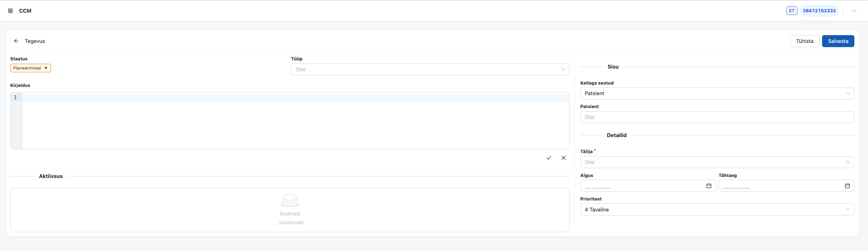Screen dimensions: 868x251
Task: Confirm the Kirjeldus text with the checkmark
Action: [549, 158]
